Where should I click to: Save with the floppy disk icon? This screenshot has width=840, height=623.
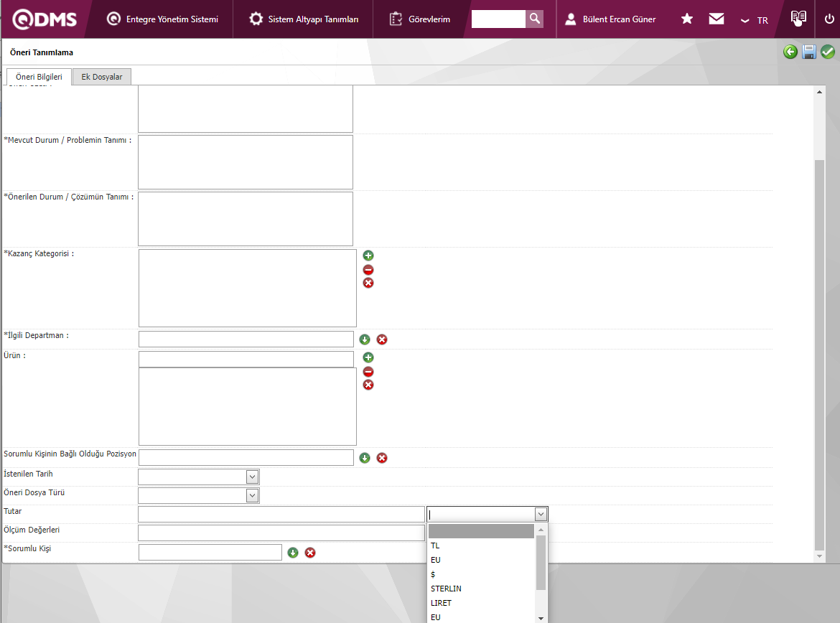(809, 52)
